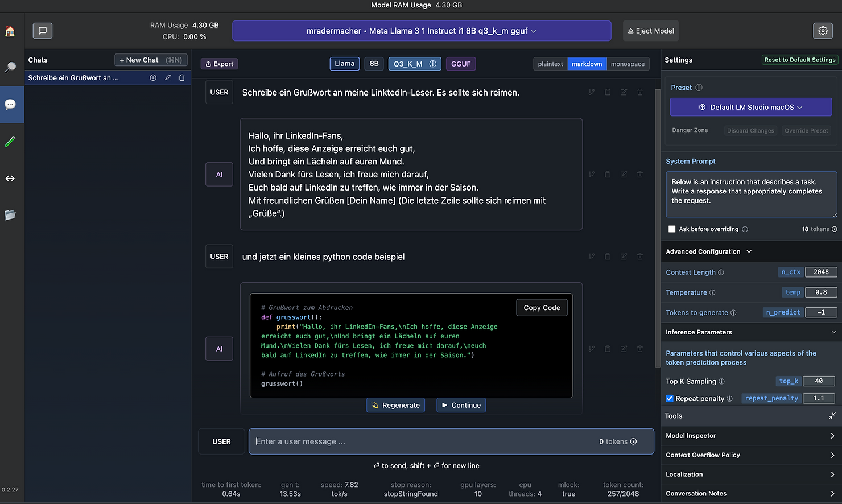The height and width of the screenshot is (504, 842).
Task: Branch the conversation from the AI code reply
Action: click(x=592, y=349)
